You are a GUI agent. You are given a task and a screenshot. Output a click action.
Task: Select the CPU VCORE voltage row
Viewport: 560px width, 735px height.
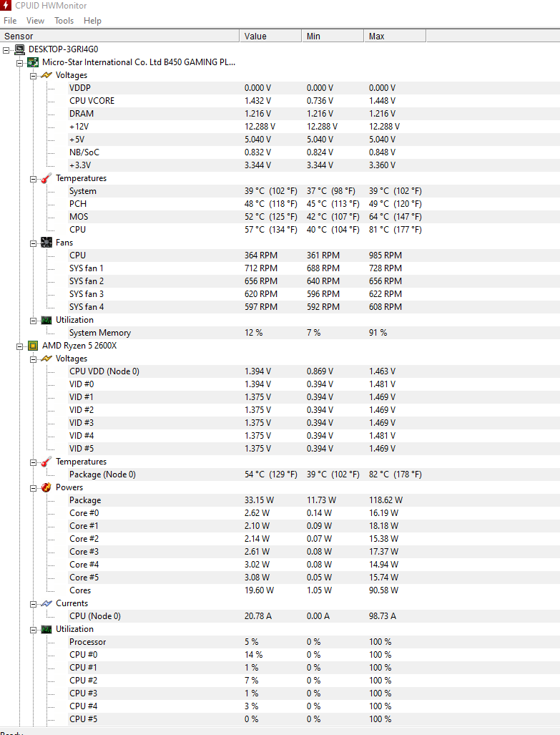pos(92,101)
